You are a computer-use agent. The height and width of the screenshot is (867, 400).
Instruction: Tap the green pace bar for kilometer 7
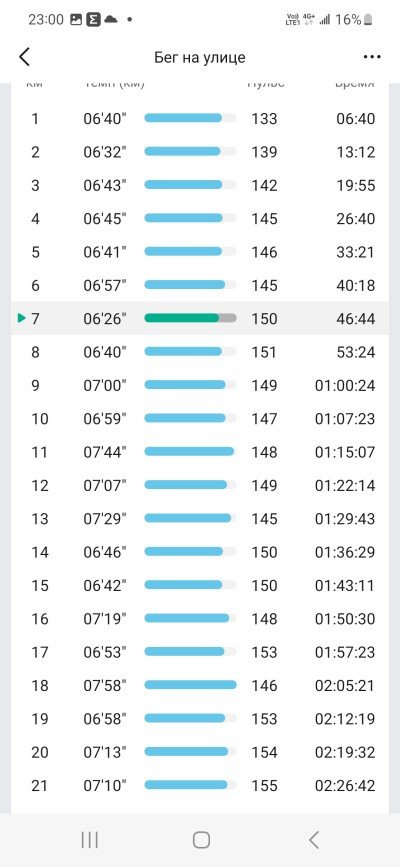[x=190, y=318]
